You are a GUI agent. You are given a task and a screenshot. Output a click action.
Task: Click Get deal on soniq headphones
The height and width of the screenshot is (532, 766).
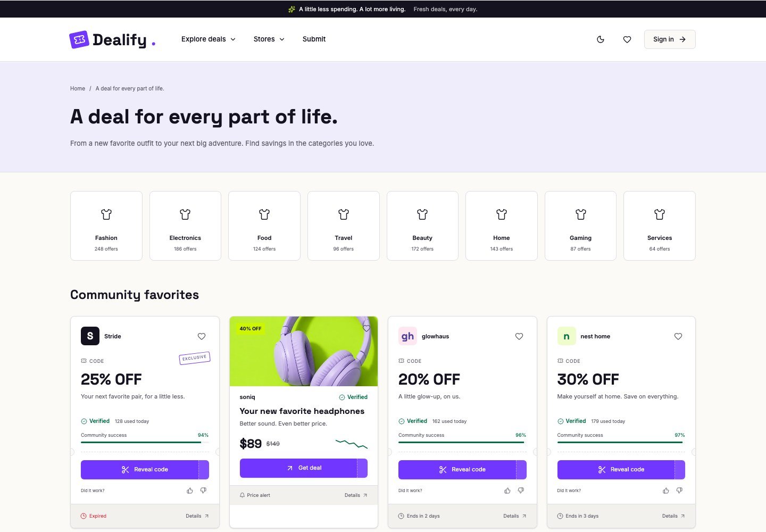pyautogui.click(x=304, y=468)
